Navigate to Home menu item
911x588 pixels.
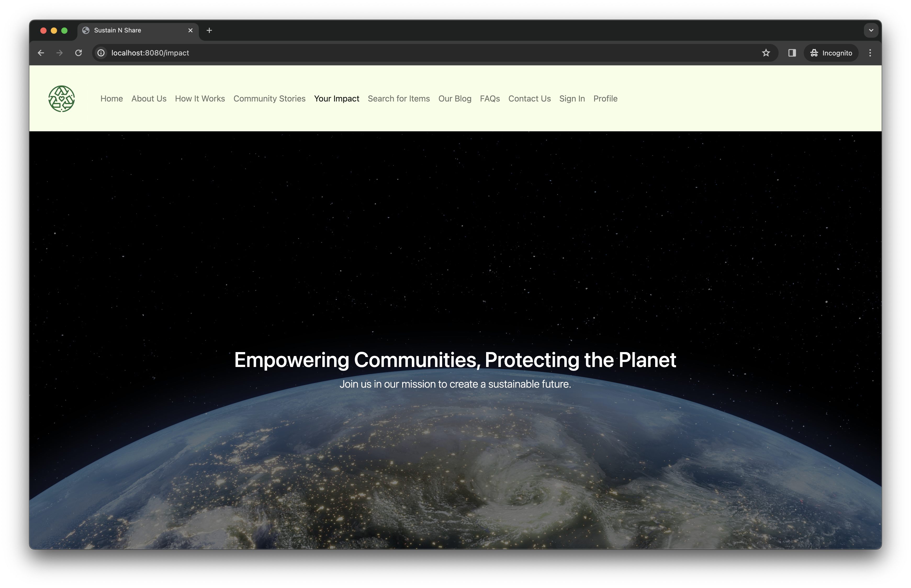[x=111, y=99]
